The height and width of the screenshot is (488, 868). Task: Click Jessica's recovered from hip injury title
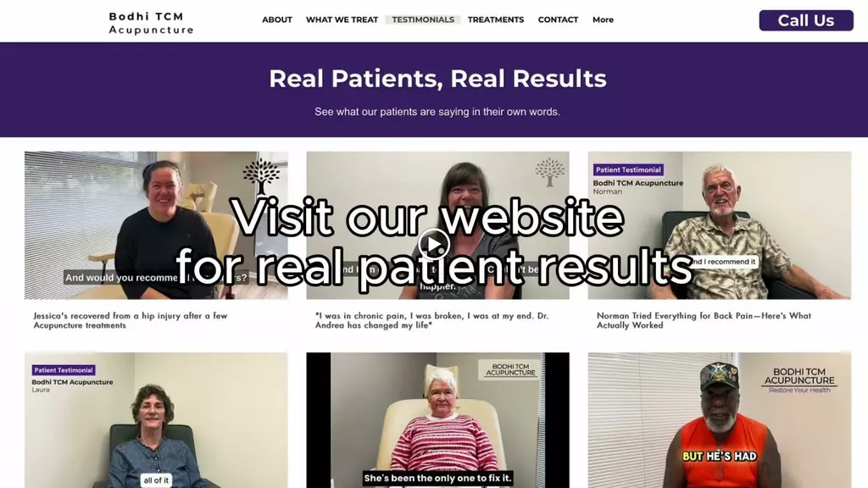(130, 320)
